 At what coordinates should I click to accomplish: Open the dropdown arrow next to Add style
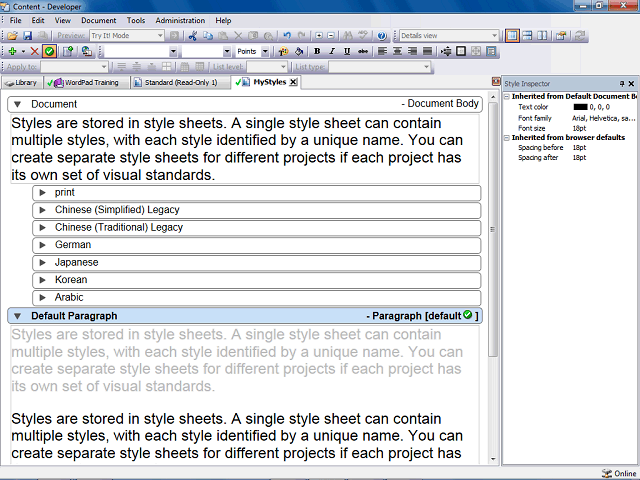(23, 51)
